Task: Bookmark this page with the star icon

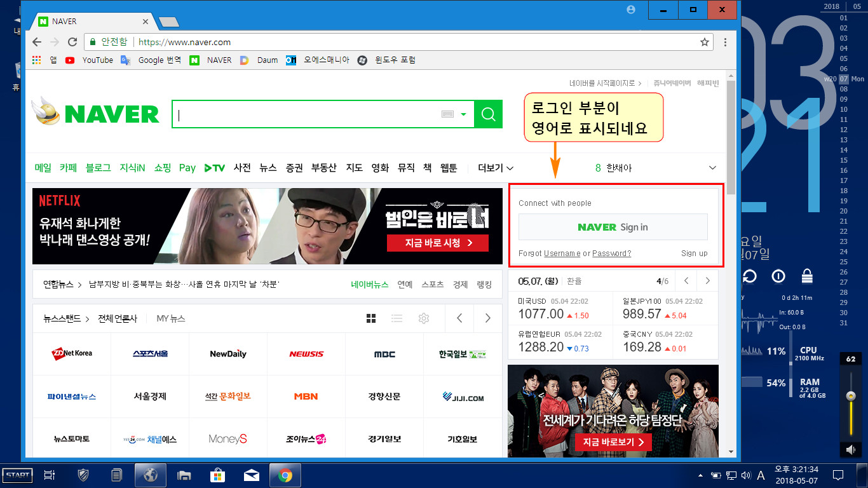Action: (x=705, y=42)
